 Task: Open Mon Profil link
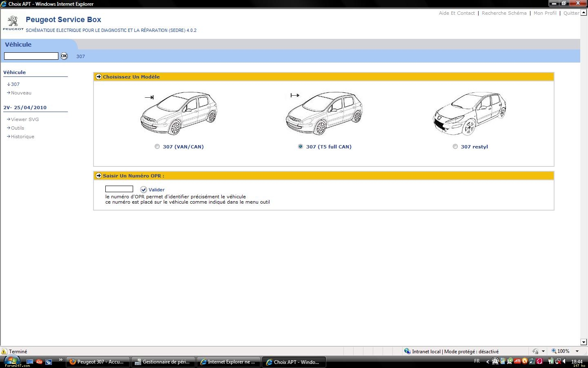coord(545,13)
